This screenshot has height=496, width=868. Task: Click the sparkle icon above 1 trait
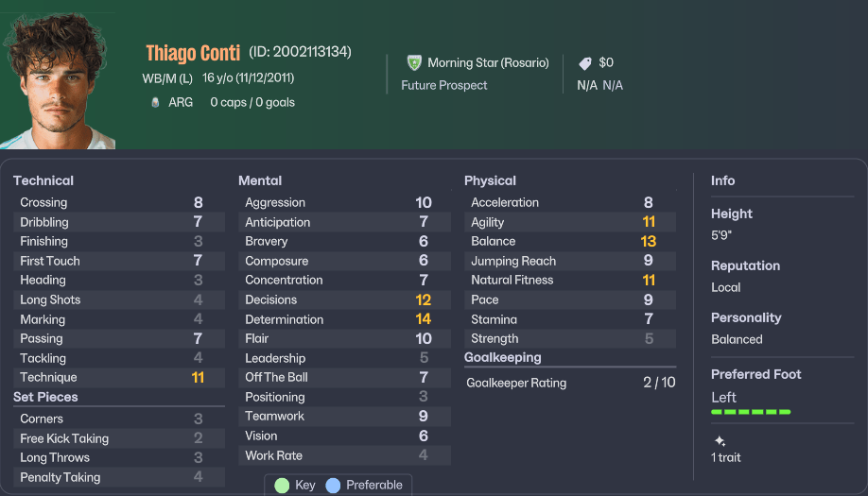[720, 441]
